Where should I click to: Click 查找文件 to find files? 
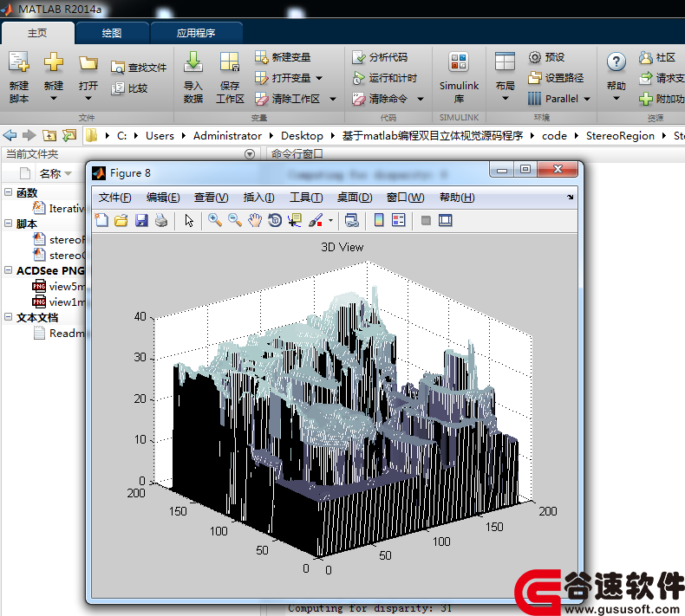point(139,68)
